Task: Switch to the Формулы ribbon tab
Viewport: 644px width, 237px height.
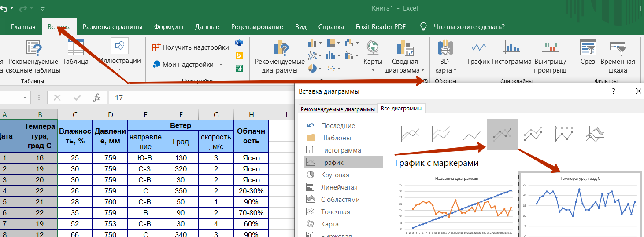Action: tap(168, 27)
